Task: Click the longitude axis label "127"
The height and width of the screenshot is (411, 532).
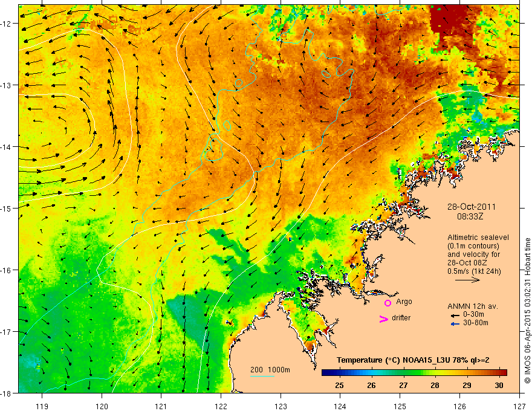Action: pos(519,406)
